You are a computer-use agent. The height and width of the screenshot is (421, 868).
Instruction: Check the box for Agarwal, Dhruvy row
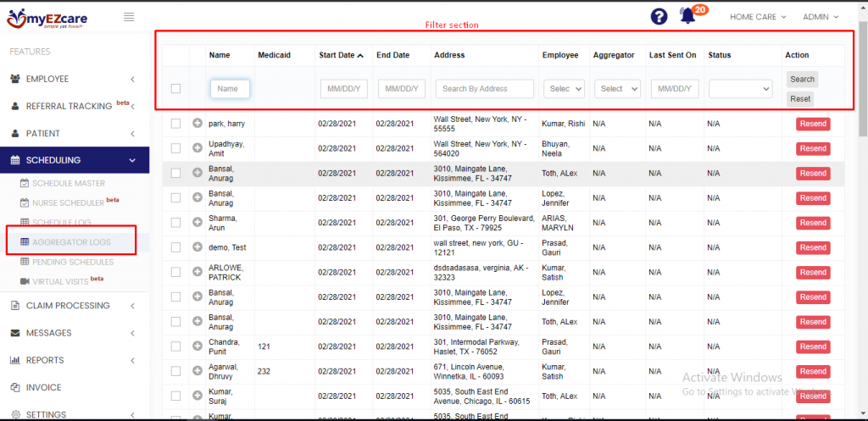coord(175,371)
